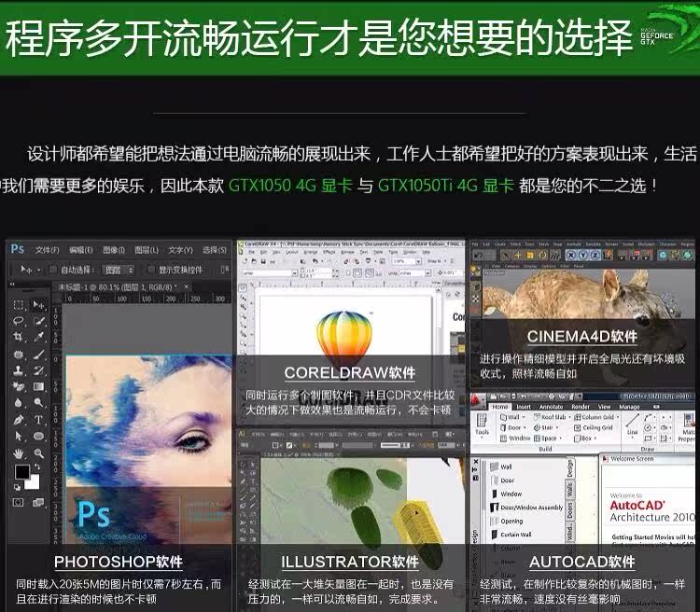Select the Horizontal Type tool
The width and height of the screenshot is (700, 612).
pyautogui.click(x=39, y=420)
